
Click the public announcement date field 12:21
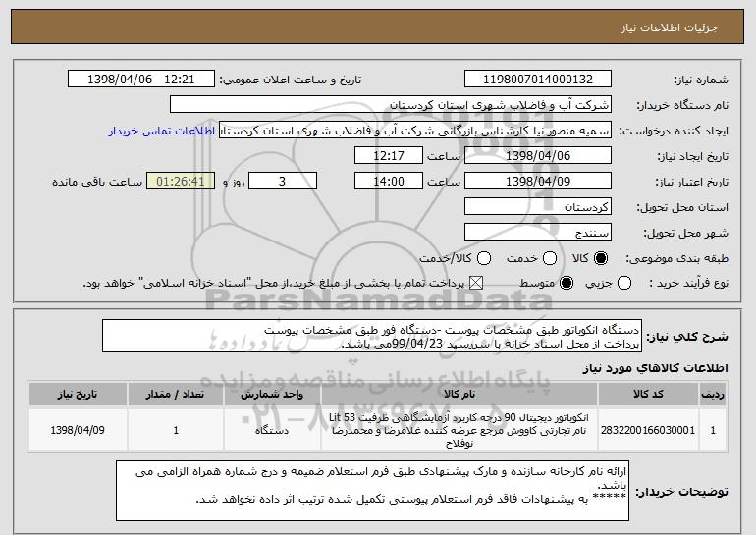coord(141,80)
